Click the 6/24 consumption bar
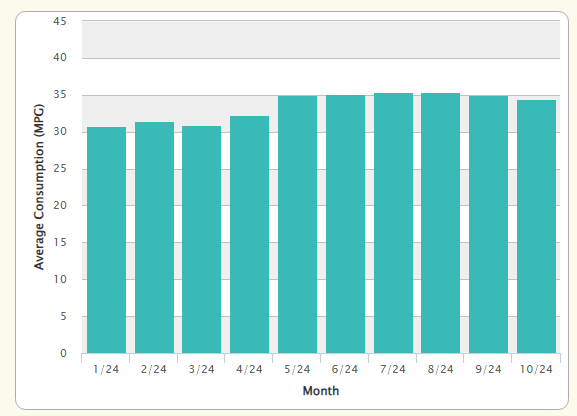The width and height of the screenshot is (577, 416). (x=345, y=224)
